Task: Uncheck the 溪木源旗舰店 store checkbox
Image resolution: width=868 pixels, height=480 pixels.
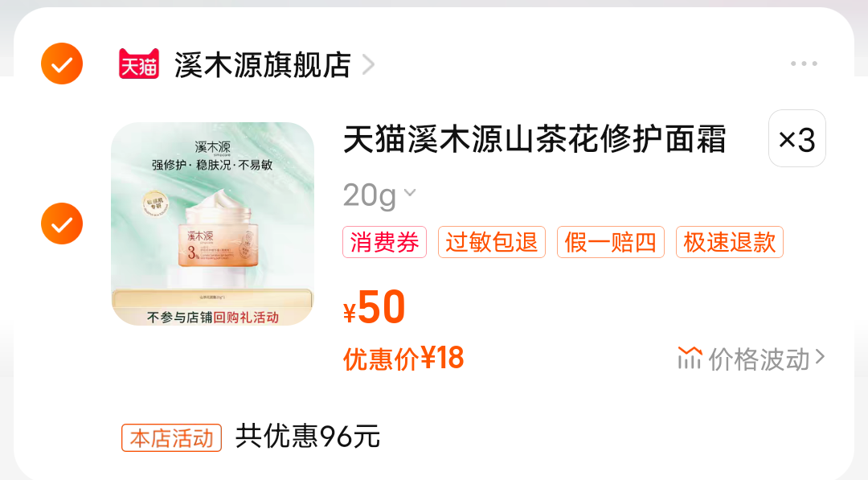Action: pos(62,64)
